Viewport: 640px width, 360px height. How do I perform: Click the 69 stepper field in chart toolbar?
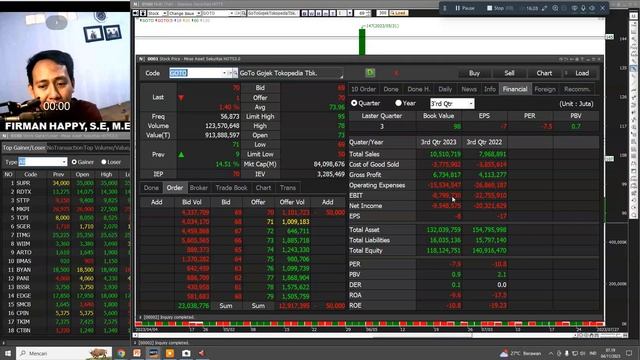tap(362, 13)
